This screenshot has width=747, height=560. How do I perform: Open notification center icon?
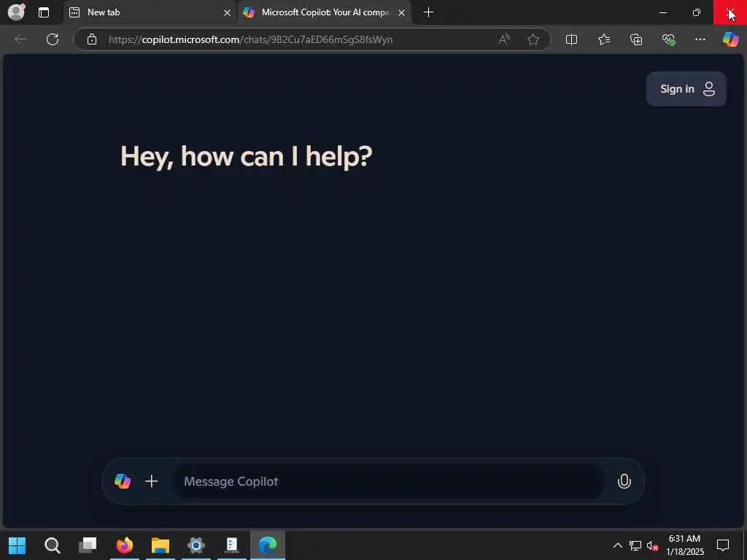tap(723, 545)
